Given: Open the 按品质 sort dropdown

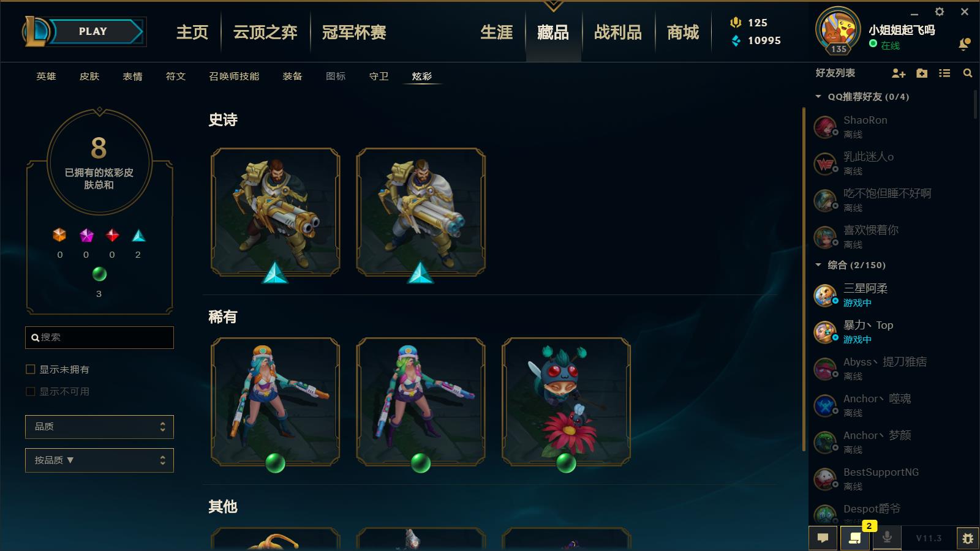Looking at the screenshot, I should [x=99, y=460].
